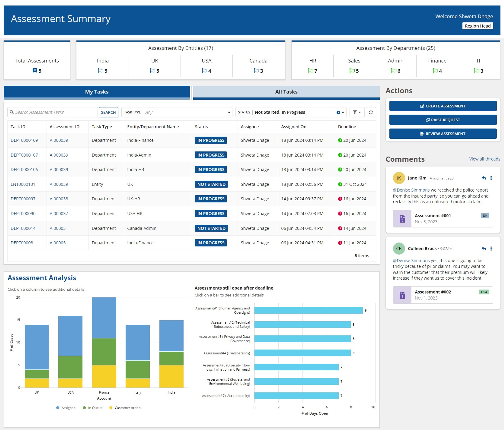
Task: Click the @Denise Simmons mention in Jane Kim's comment
Action: point(411,190)
